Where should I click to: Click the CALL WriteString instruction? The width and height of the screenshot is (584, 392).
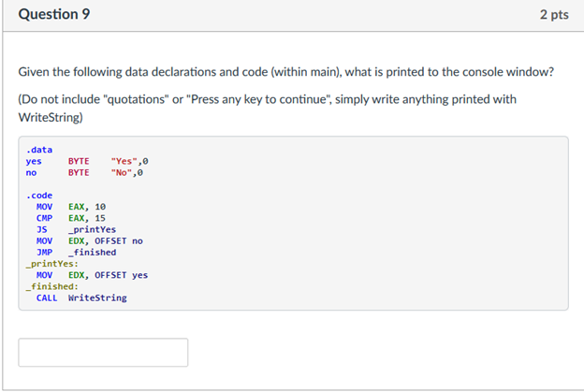pyautogui.click(x=81, y=298)
